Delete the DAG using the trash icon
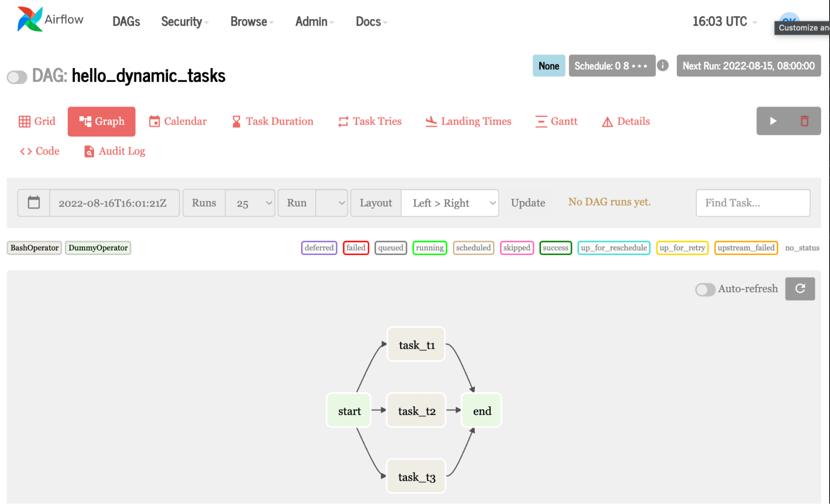The image size is (830, 504). click(805, 121)
